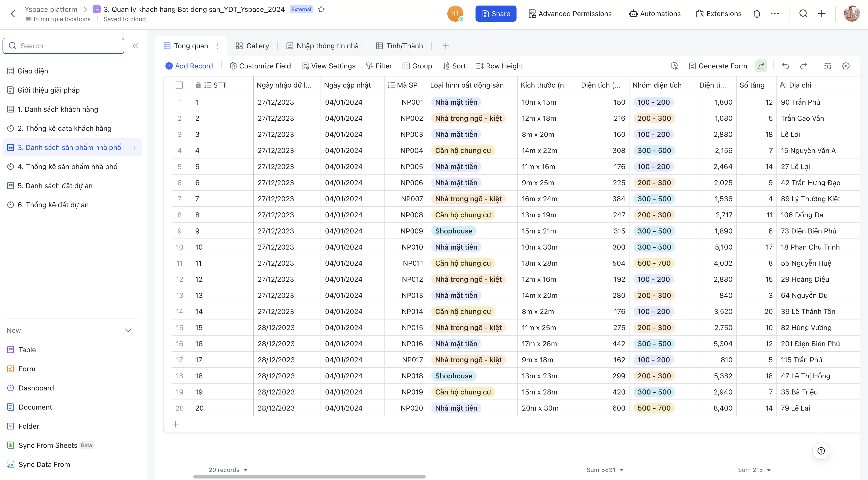Image resolution: width=868 pixels, height=480 pixels.
Task: Click the Share button
Action: tap(496, 14)
